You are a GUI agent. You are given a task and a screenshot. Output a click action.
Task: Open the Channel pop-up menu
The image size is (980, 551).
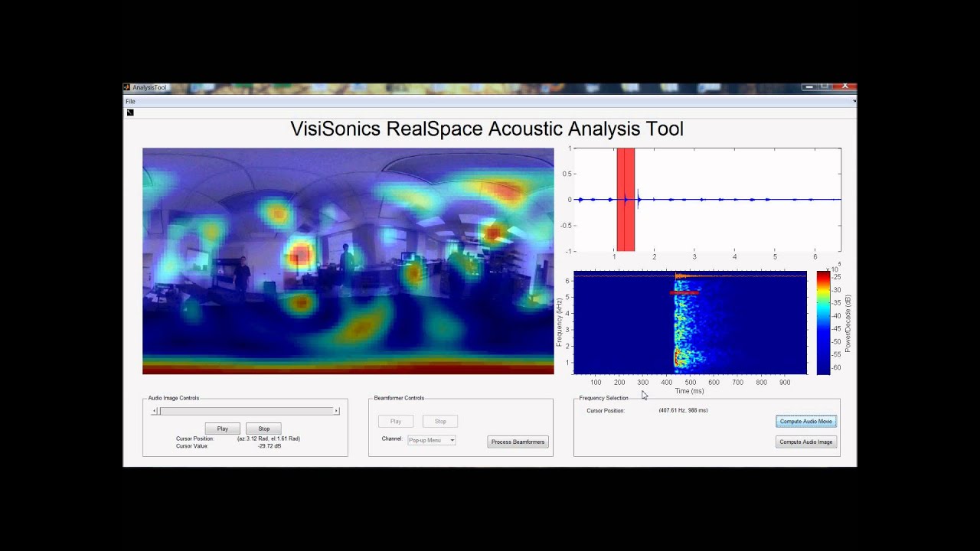(x=431, y=440)
